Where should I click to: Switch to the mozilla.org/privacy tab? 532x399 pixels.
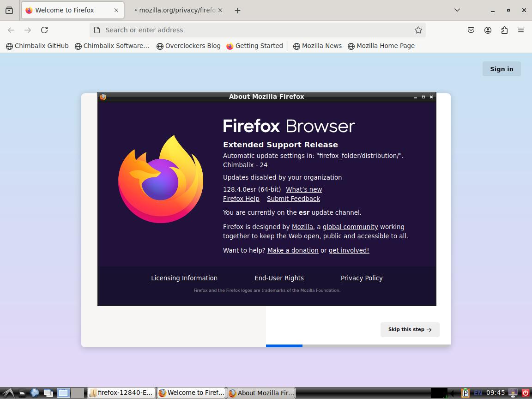pyautogui.click(x=177, y=10)
